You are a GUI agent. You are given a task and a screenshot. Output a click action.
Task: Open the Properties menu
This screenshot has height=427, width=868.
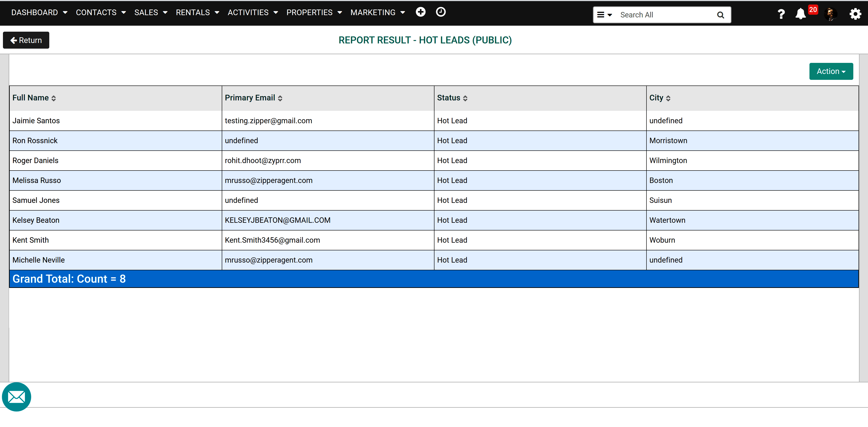point(314,12)
